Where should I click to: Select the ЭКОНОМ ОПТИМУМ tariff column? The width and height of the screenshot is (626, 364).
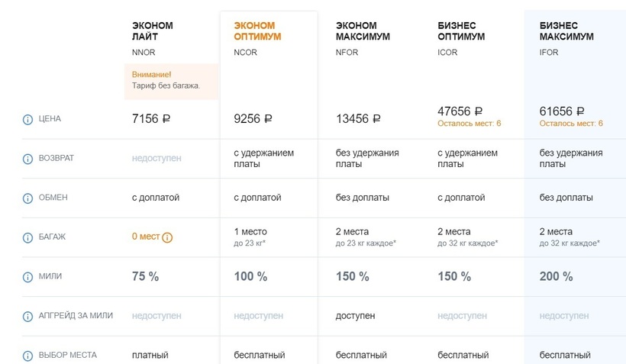[x=257, y=31]
